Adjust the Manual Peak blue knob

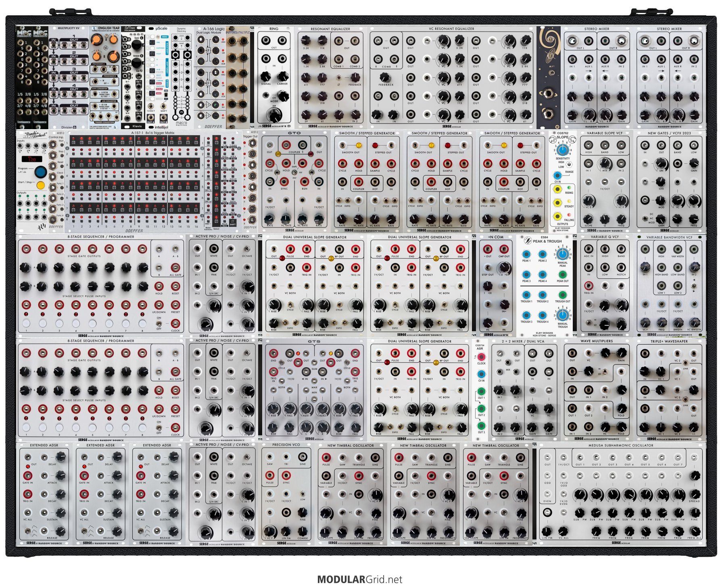click(562, 254)
